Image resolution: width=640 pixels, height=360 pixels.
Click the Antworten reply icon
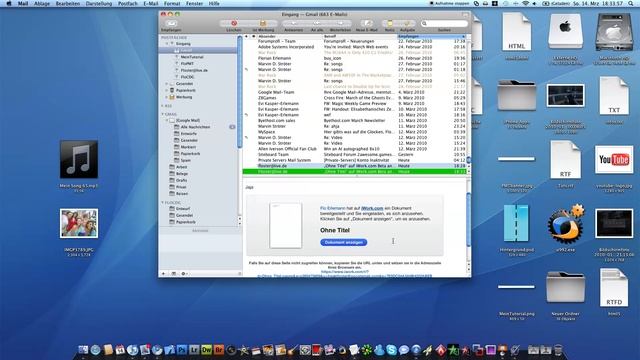[x=293, y=24]
